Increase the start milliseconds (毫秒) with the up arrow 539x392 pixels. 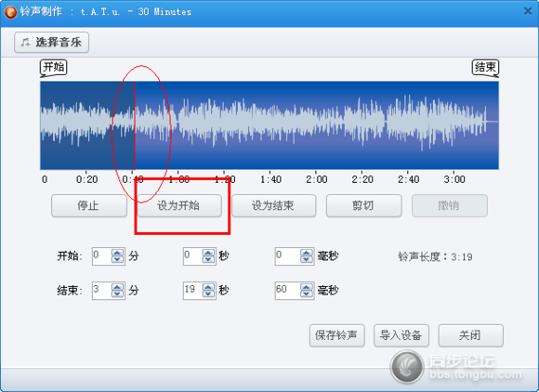tap(307, 253)
